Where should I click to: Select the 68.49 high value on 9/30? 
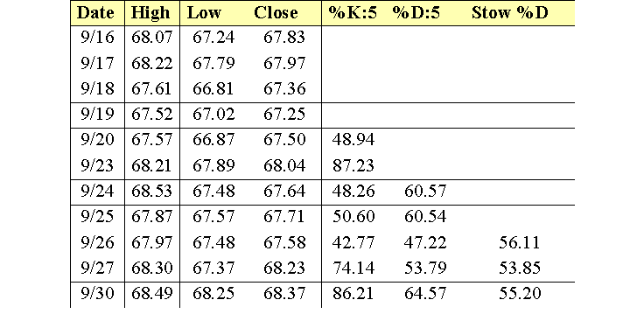[x=152, y=293]
